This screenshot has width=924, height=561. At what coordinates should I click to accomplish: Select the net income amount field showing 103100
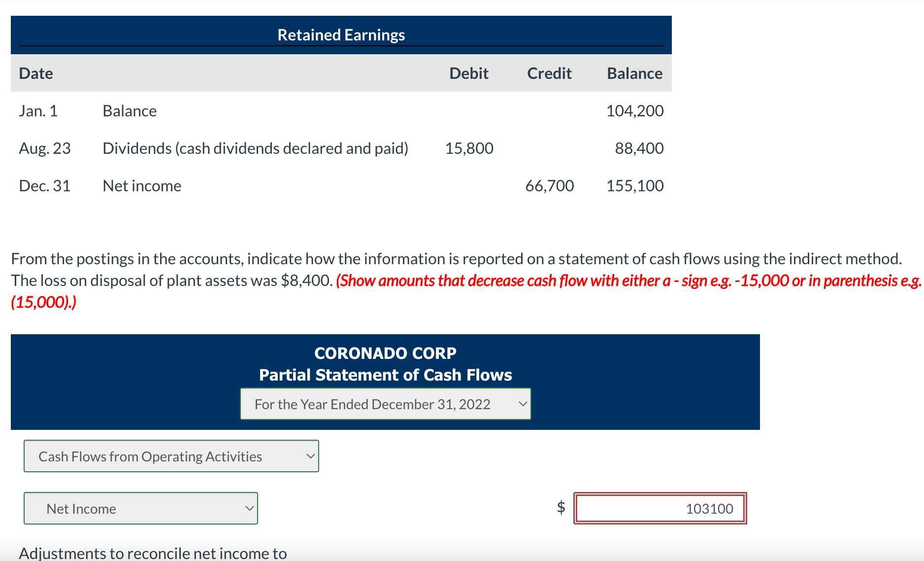(660, 508)
